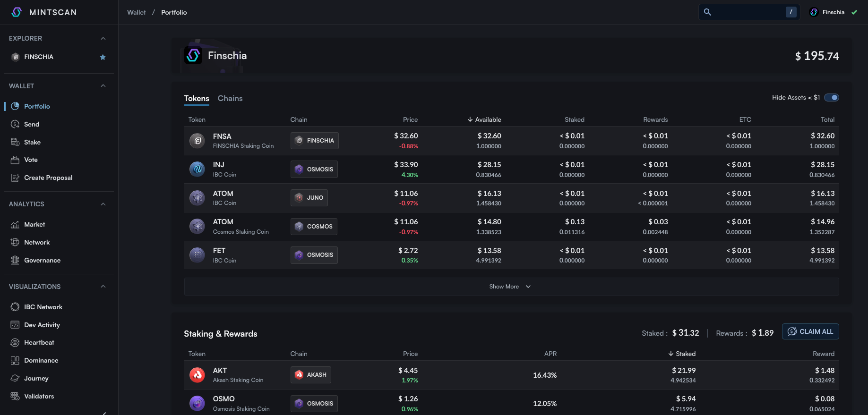Screen dimensions: 868x415
Task: Collapse the VISUALIZATIONS section
Action: [103, 287]
